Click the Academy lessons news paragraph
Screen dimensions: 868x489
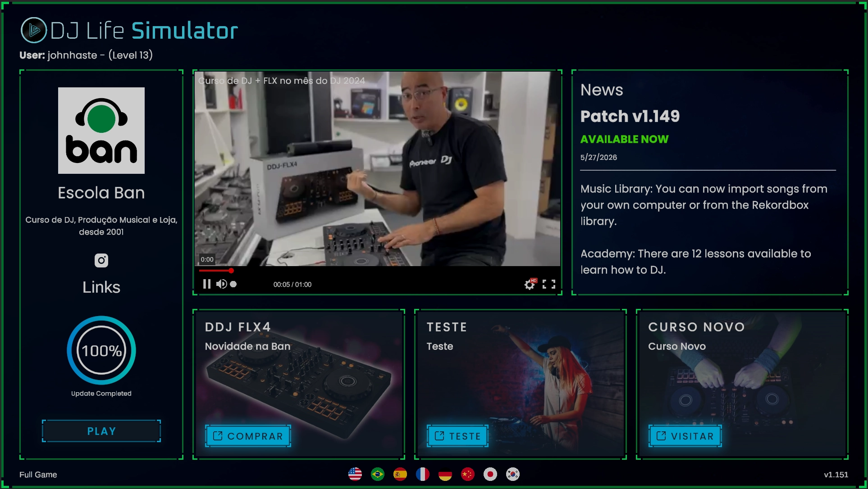(x=696, y=262)
